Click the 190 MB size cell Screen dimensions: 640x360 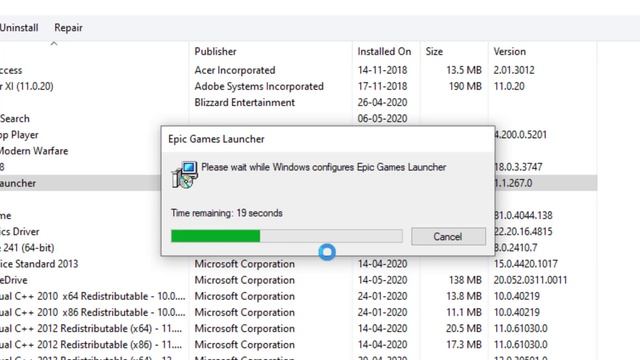click(x=465, y=87)
